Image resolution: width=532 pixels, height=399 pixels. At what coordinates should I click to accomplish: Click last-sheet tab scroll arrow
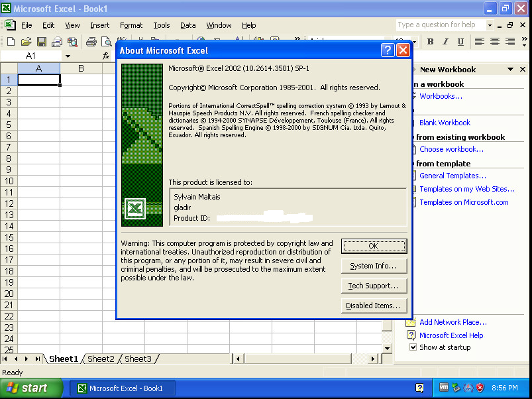point(37,359)
